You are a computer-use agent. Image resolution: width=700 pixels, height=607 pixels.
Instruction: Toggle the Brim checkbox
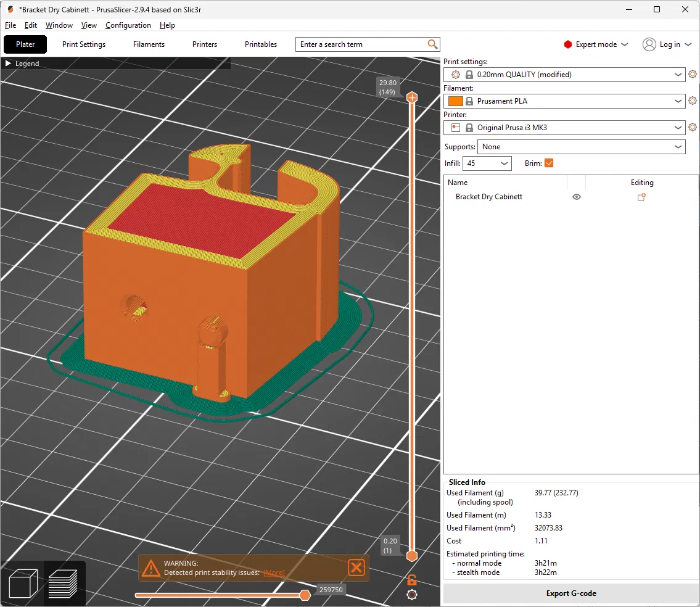pyautogui.click(x=549, y=163)
